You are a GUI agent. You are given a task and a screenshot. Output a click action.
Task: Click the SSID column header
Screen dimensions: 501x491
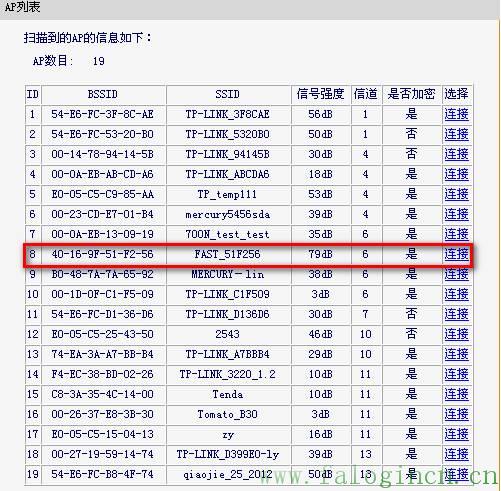[x=227, y=94]
